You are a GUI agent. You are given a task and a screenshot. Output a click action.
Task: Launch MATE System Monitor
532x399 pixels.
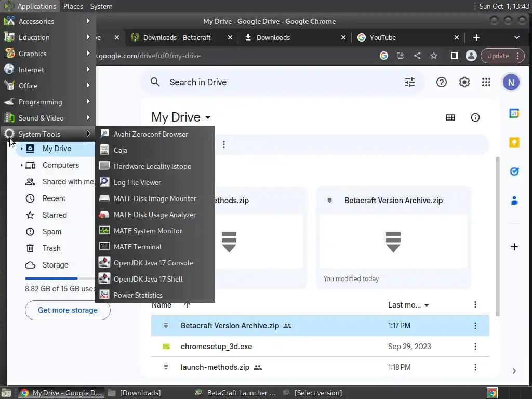155,231
